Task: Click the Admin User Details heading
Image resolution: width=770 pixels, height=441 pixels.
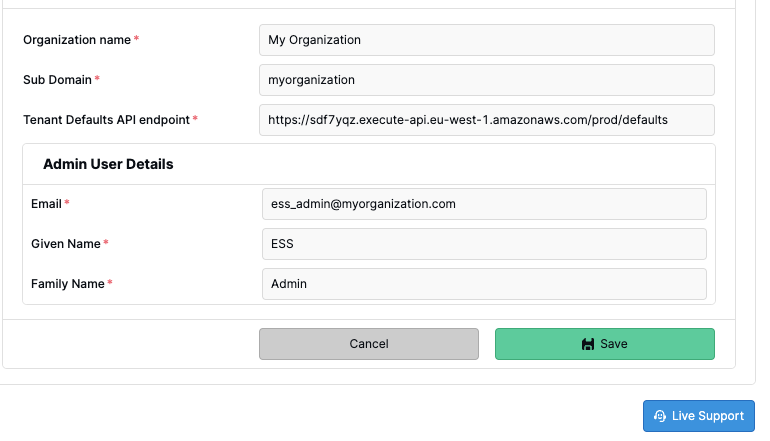Action: [x=108, y=164]
